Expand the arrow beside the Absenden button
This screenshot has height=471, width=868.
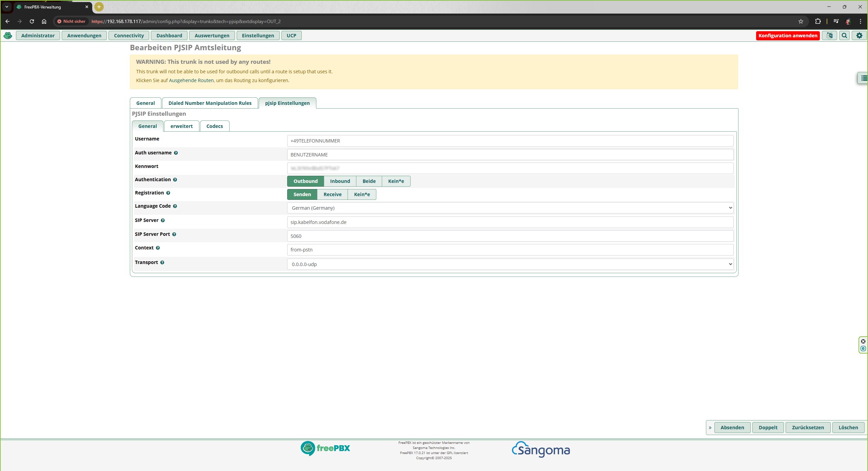click(710, 428)
